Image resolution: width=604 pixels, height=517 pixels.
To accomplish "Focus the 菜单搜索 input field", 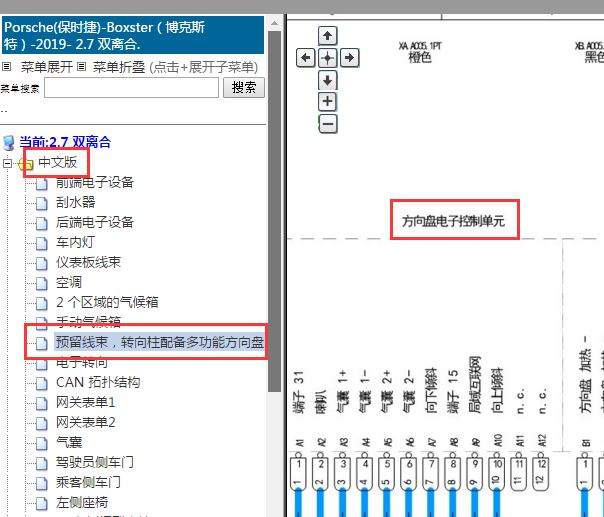I will click(x=131, y=87).
